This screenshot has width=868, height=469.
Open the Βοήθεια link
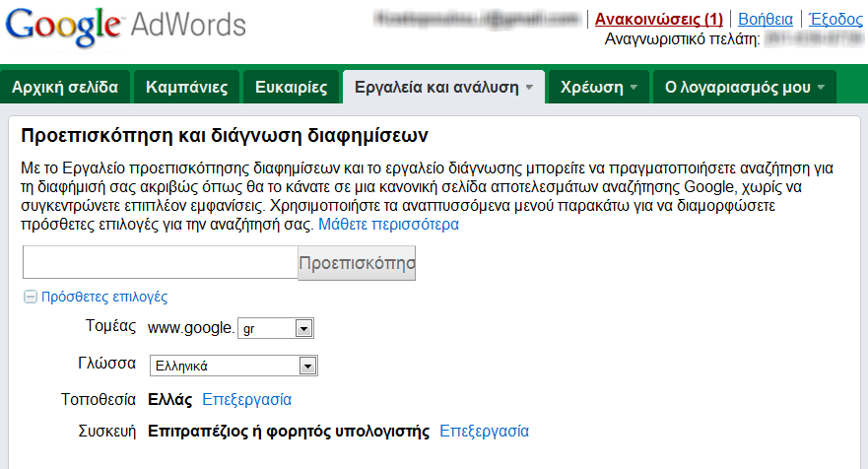click(x=765, y=19)
